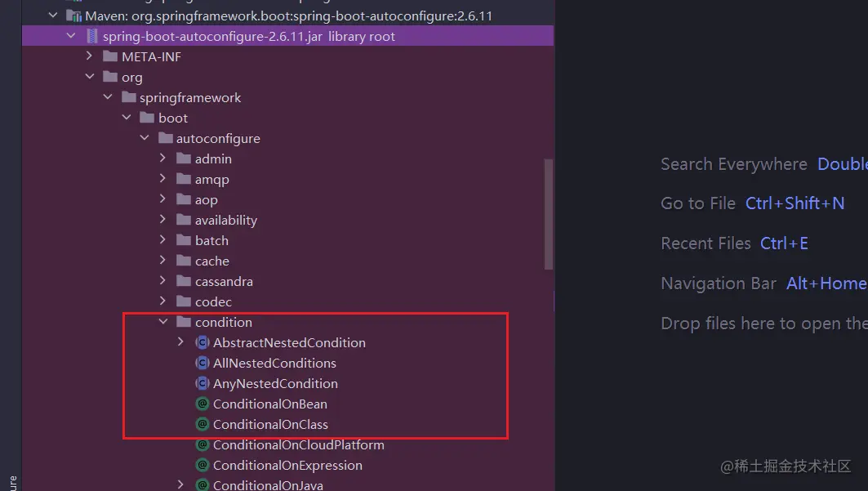Screen dimensions: 868x491
Task: Click the AnyNestedCondition class icon
Action: click(x=202, y=384)
